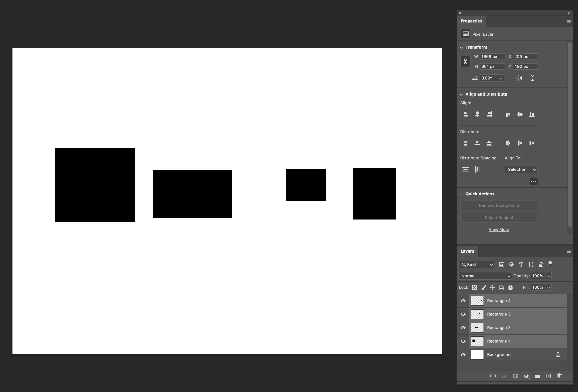The height and width of the screenshot is (392, 578).
Task: Click align left edges icon
Action: 465,114
